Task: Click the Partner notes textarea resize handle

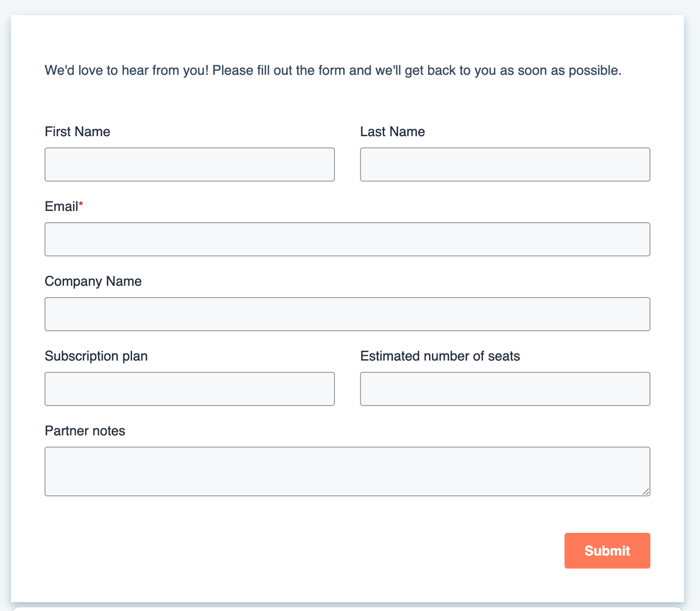Action: [x=646, y=492]
